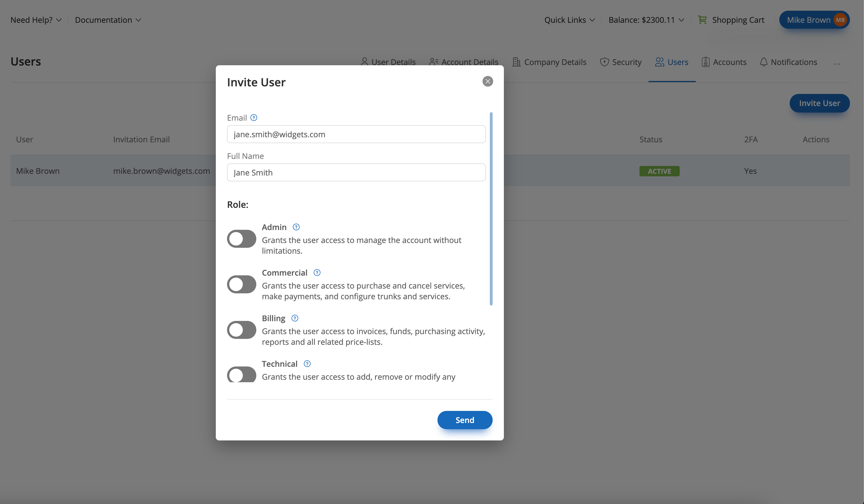Click the Invitation Email column header
The width and height of the screenshot is (864, 504).
pyautogui.click(x=141, y=139)
